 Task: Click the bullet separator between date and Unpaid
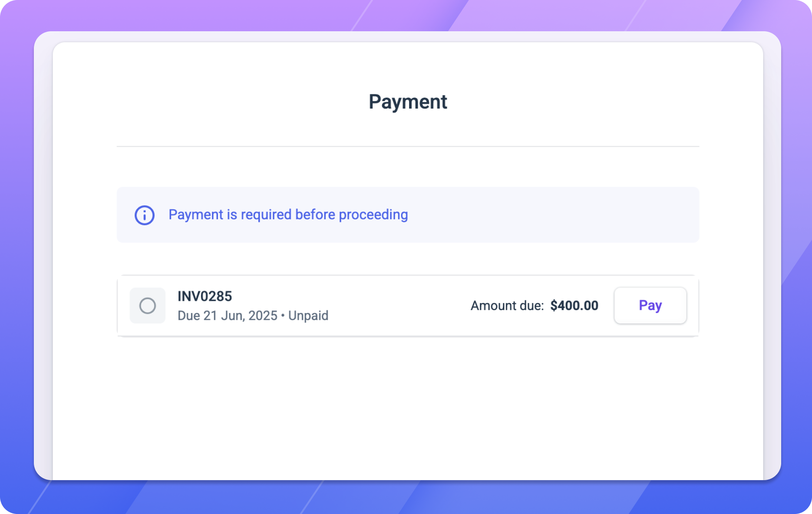pos(283,316)
